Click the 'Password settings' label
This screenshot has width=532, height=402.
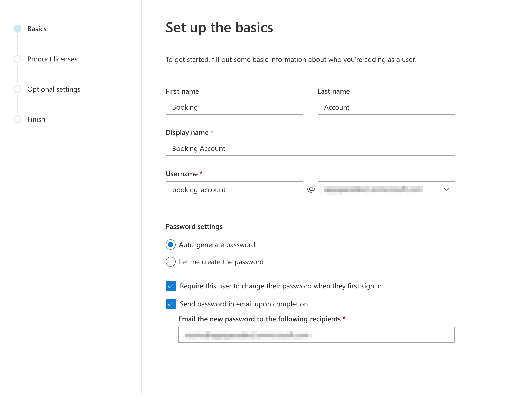point(194,227)
